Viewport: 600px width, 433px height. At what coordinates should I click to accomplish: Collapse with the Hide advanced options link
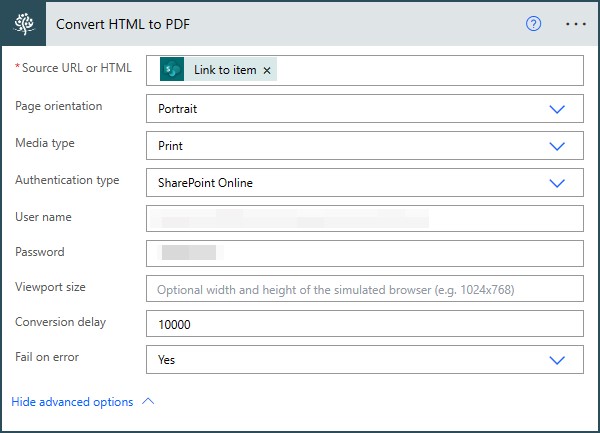(x=72, y=402)
